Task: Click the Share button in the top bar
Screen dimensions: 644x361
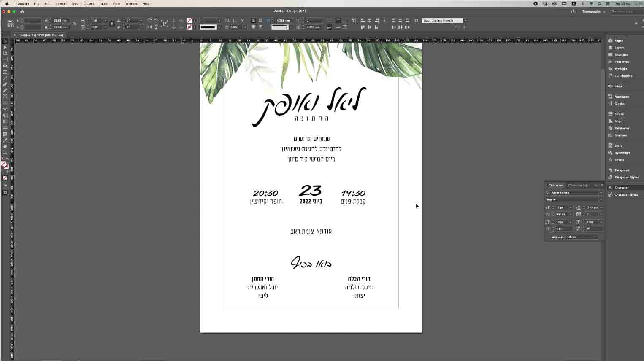Action: tap(573, 12)
